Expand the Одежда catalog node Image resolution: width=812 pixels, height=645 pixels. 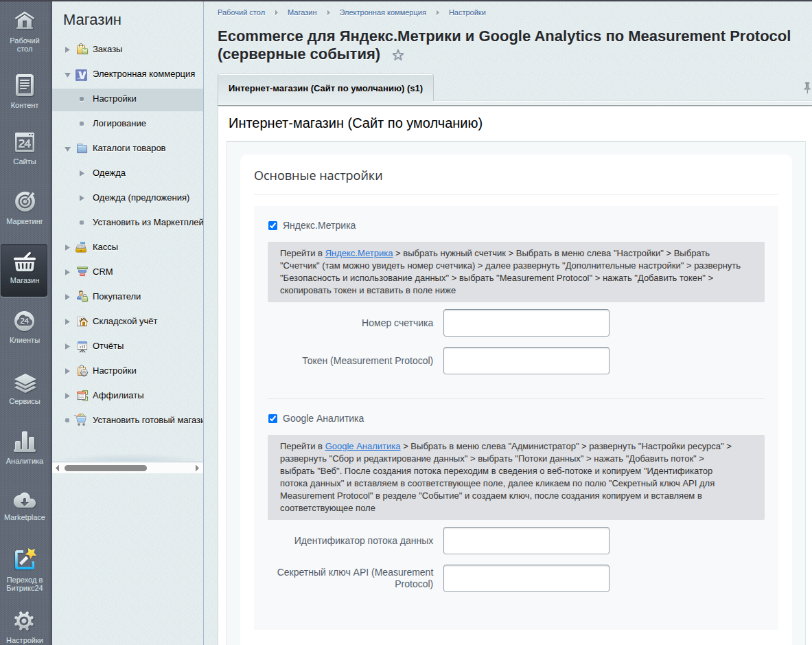click(82, 173)
